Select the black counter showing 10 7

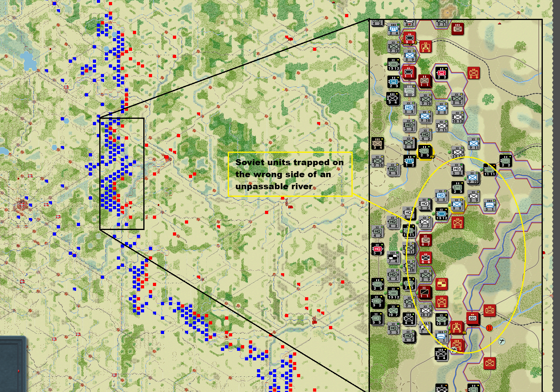coord(393,311)
